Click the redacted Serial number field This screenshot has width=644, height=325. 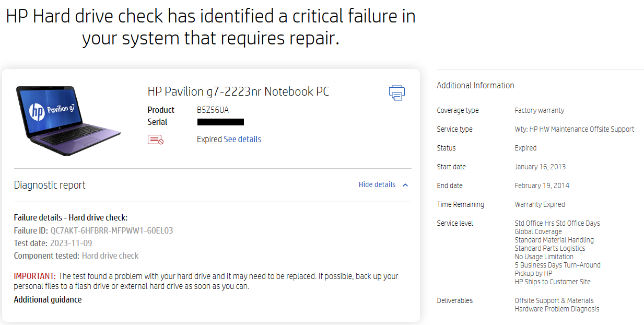pos(220,122)
